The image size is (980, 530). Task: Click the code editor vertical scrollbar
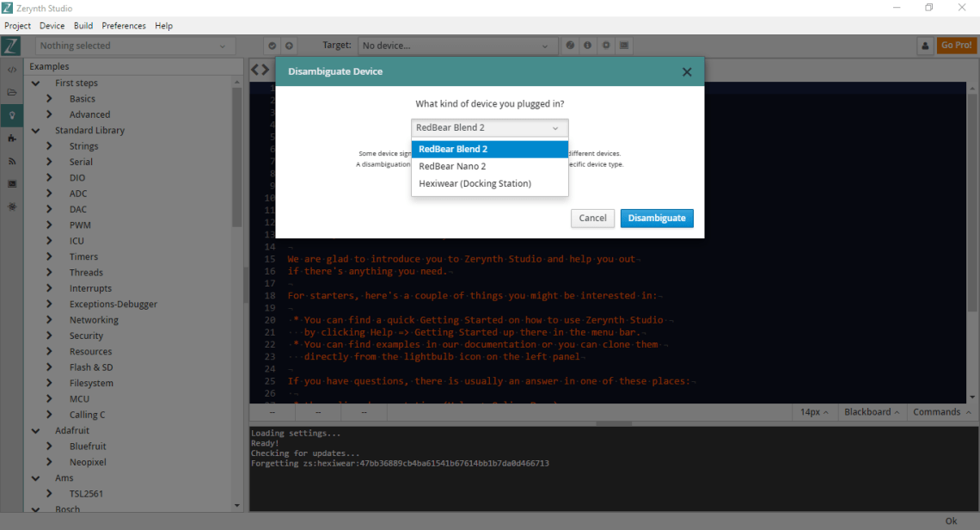(972, 203)
